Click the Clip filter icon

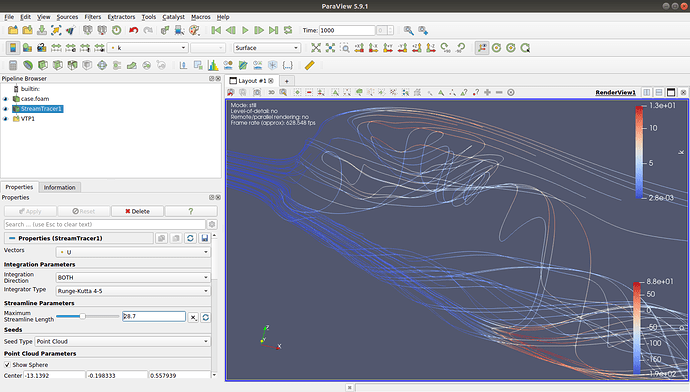43,66
